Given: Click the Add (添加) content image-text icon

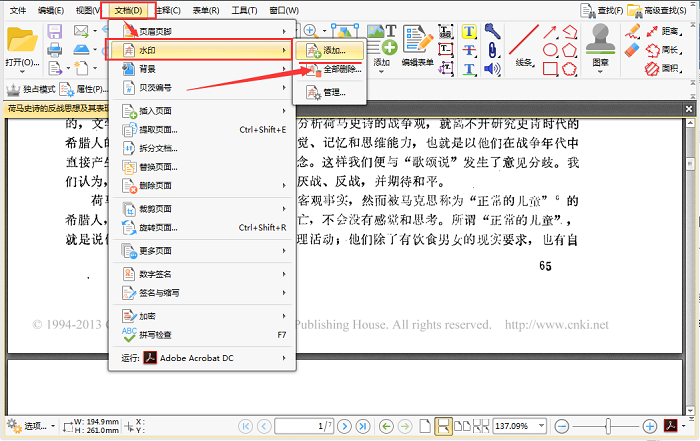Looking at the screenshot, I should pos(382,39).
